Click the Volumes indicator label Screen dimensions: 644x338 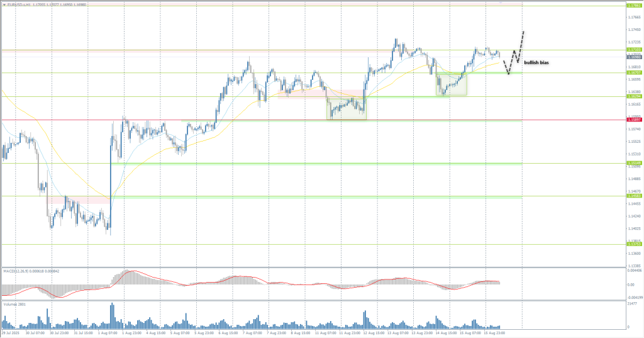point(13,304)
